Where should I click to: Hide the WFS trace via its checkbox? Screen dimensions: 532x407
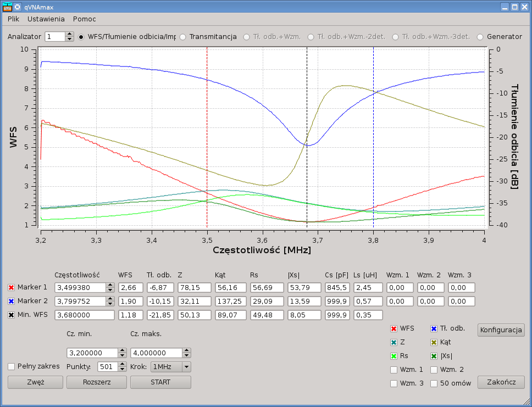(394, 328)
